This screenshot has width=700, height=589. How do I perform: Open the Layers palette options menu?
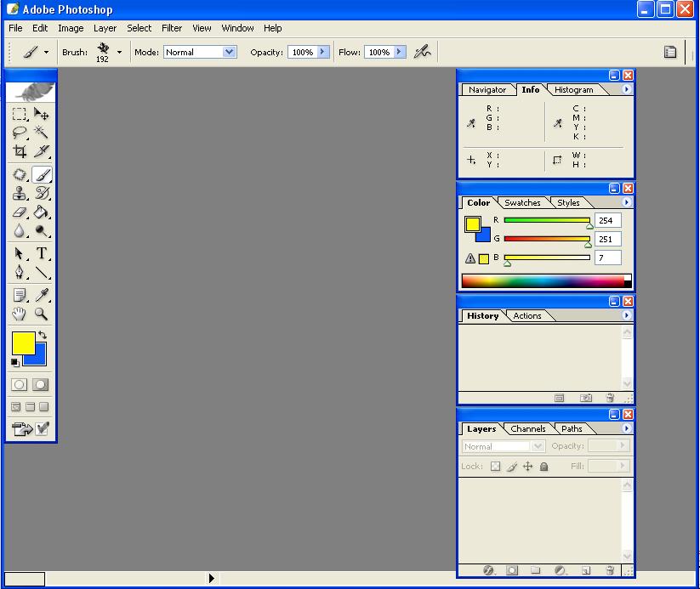[627, 428]
